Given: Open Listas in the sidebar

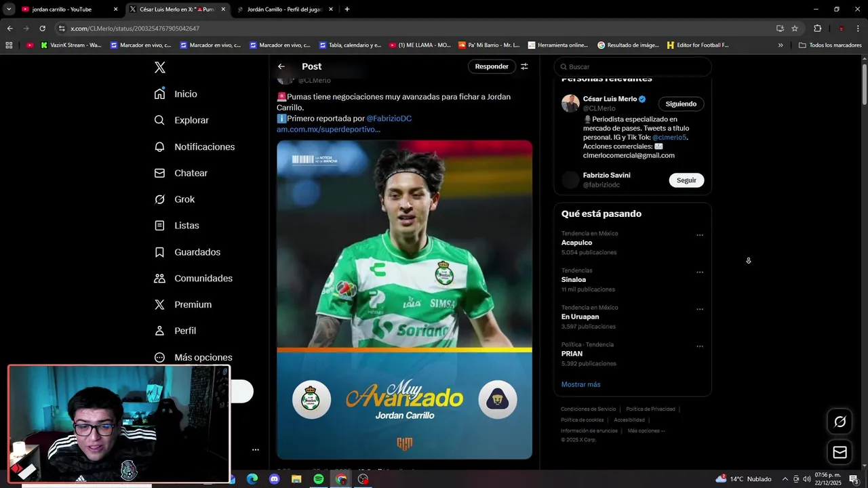Looking at the screenshot, I should coord(176,225).
